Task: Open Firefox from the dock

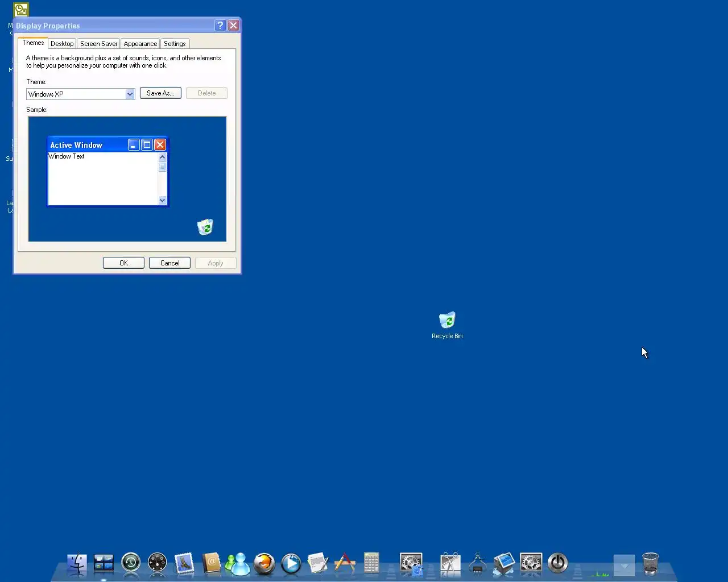Action: click(x=264, y=563)
